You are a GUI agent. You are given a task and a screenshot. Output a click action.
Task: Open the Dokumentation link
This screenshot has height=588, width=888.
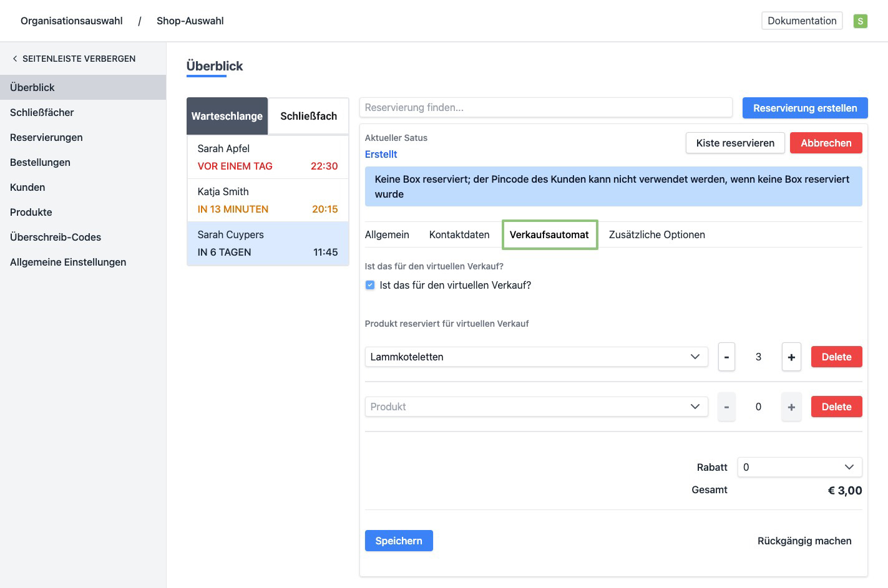tap(801, 21)
